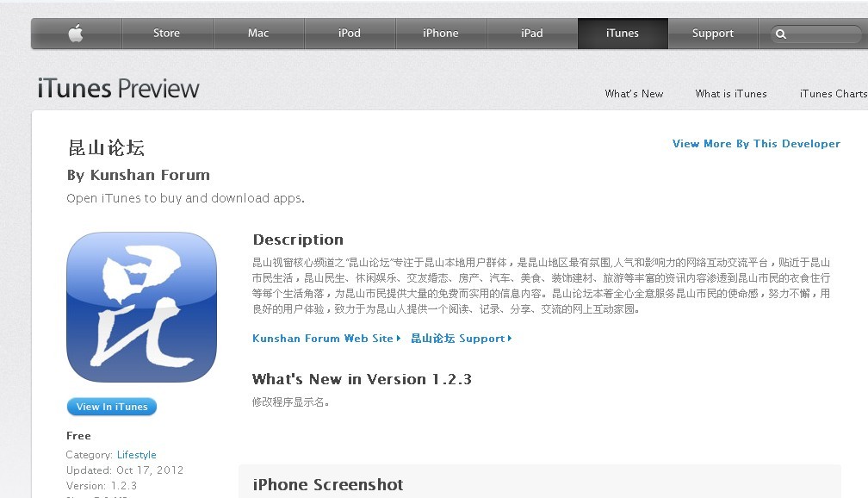Click View More By This Developer
This screenshot has height=498, width=868.
coord(756,144)
